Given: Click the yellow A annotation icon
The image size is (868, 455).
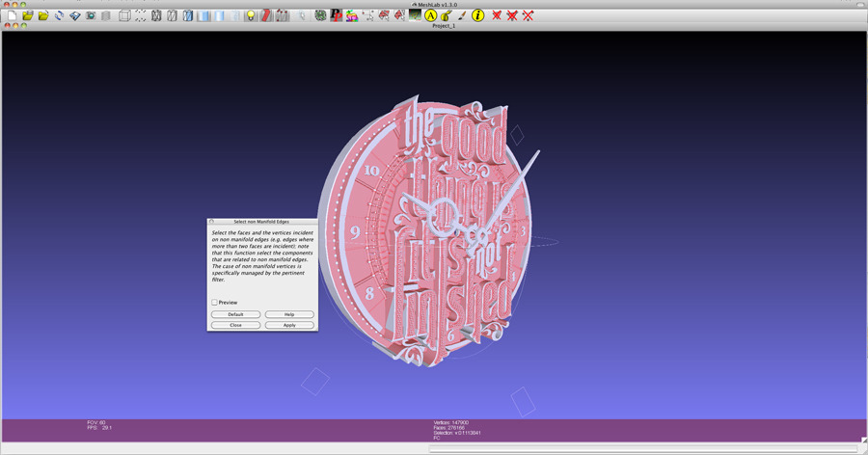Looking at the screenshot, I should tap(430, 15).
